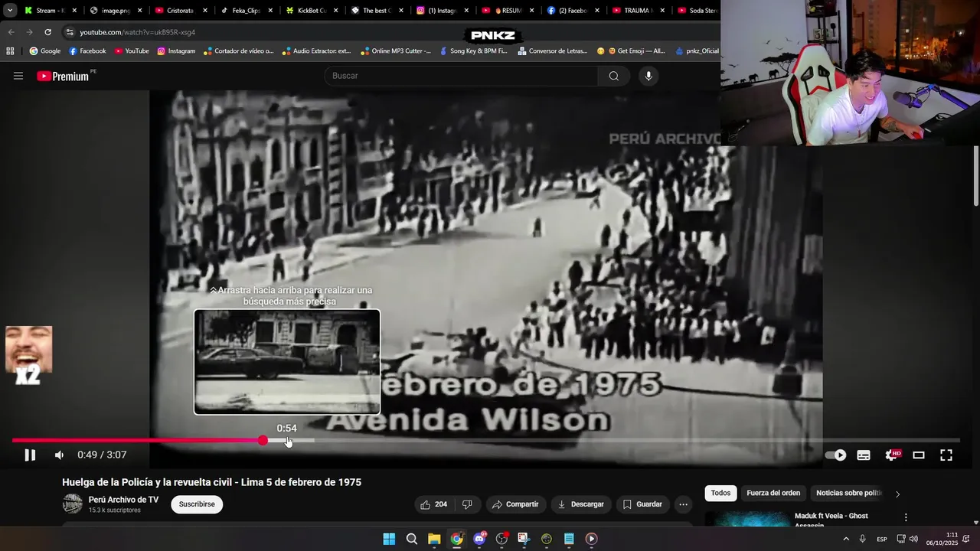Open the ESP language input switcher
This screenshot has height=551, width=980.
pyautogui.click(x=882, y=539)
